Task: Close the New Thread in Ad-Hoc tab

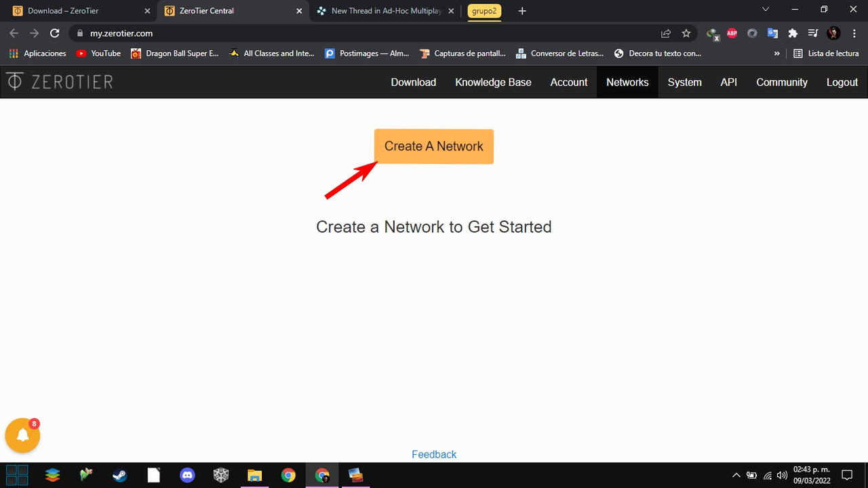Action: click(x=451, y=11)
